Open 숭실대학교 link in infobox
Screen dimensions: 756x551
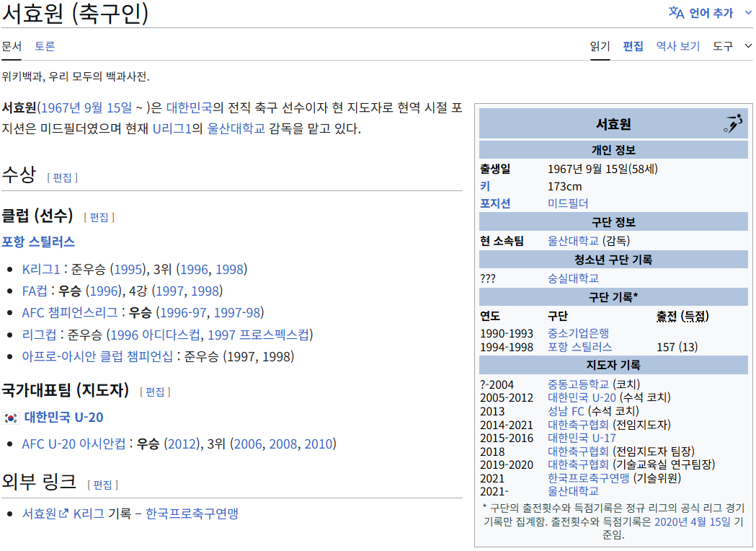[573, 278]
